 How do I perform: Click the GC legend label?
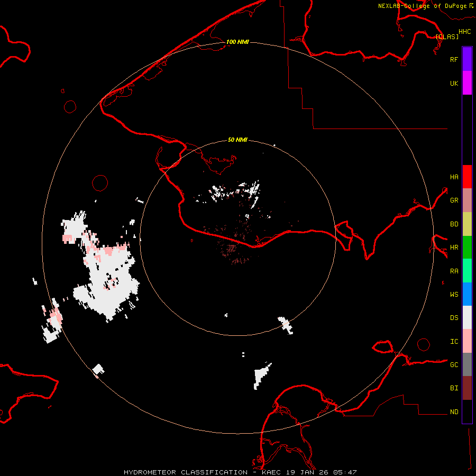454,365
